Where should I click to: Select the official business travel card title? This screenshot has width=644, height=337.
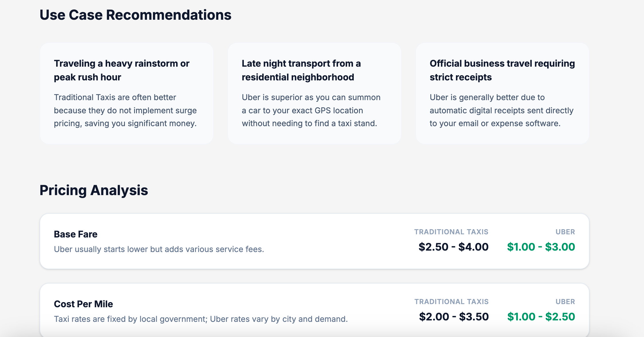click(502, 70)
